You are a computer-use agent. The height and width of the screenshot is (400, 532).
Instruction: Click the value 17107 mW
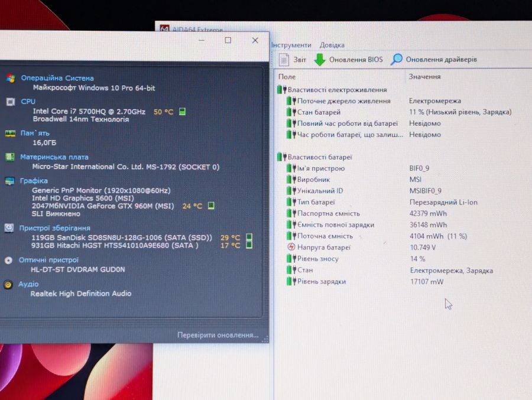pyautogui.click(x=427, y=282)
